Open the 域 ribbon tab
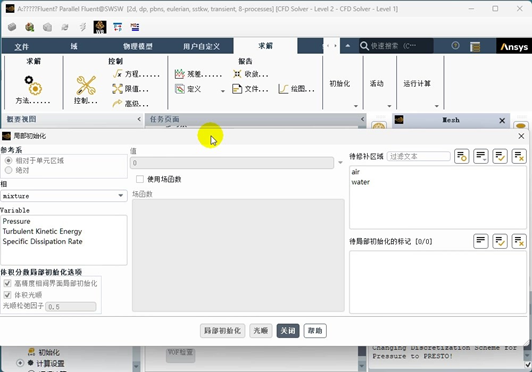Image resolution: width=532 pixels, height=372 pixels. coord(74,46)
